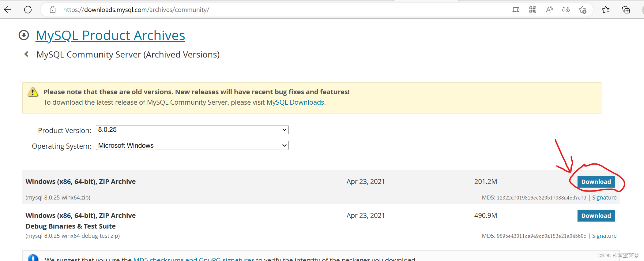Add page to favorites star icon

tap(582, 10)
